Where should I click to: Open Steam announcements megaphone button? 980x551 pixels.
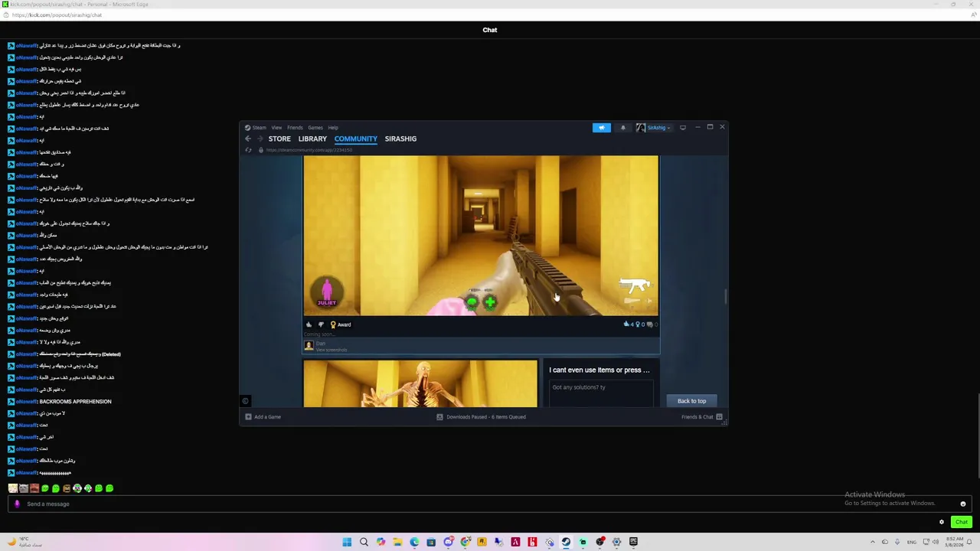602,128
